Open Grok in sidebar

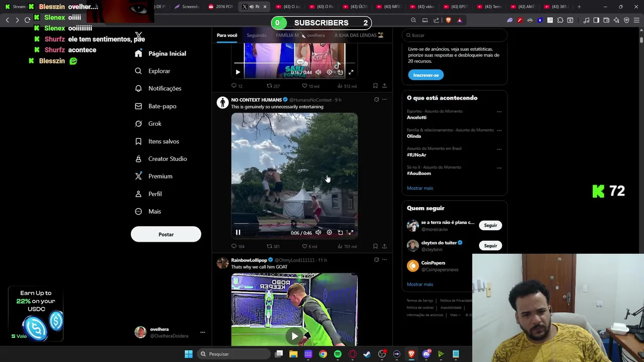148,124
